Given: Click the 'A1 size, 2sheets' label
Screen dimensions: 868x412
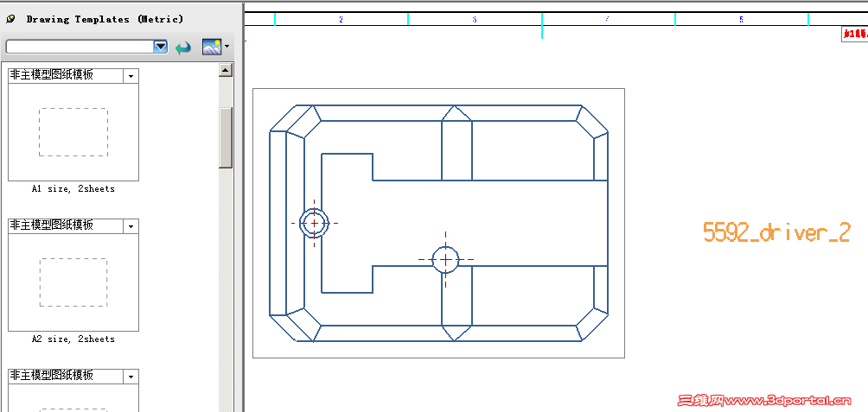Looking at the screenshot, I should pos(73,188).
